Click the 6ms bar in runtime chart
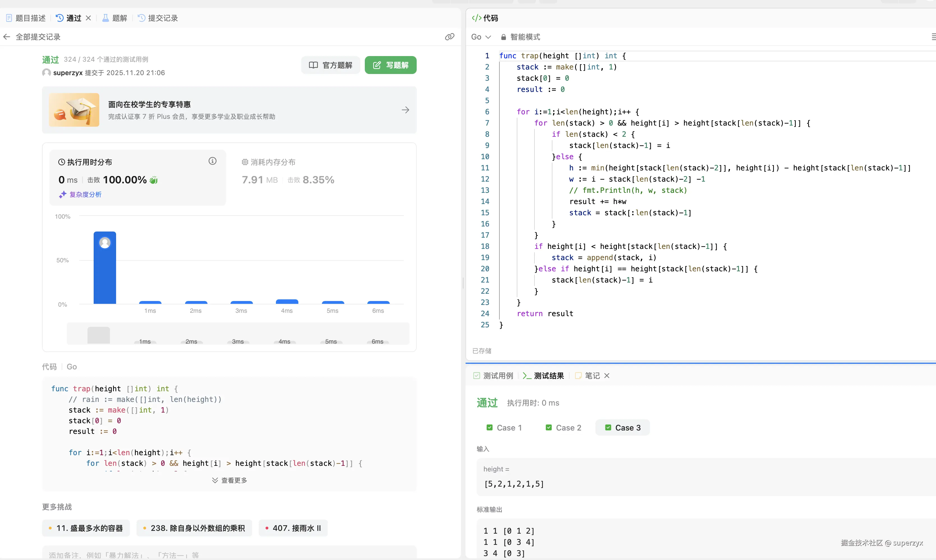The height and width of the screenshot is (560, 936). (379, 302)
